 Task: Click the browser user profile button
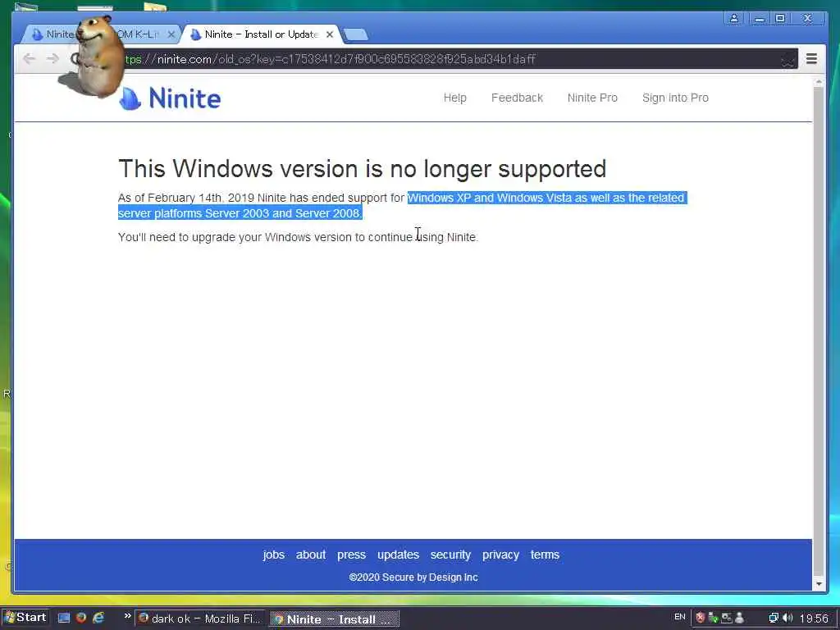pyautogui.click(x=734, y=18)
